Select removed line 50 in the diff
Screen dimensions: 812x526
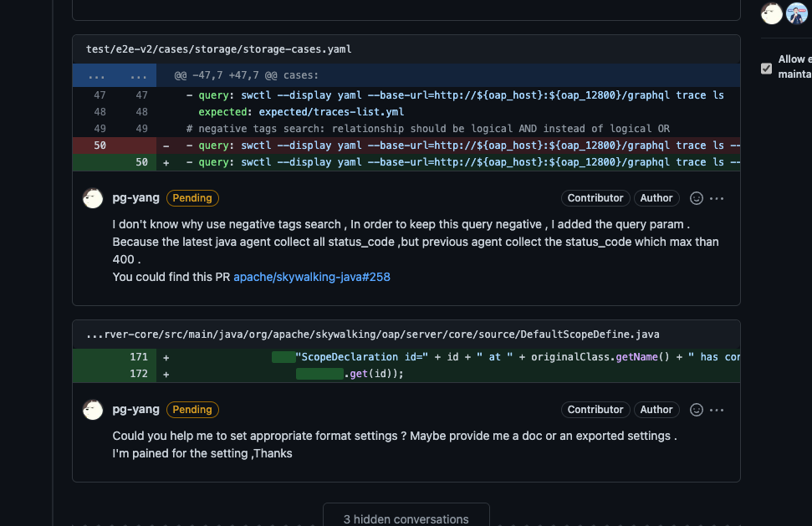point(406,146)
